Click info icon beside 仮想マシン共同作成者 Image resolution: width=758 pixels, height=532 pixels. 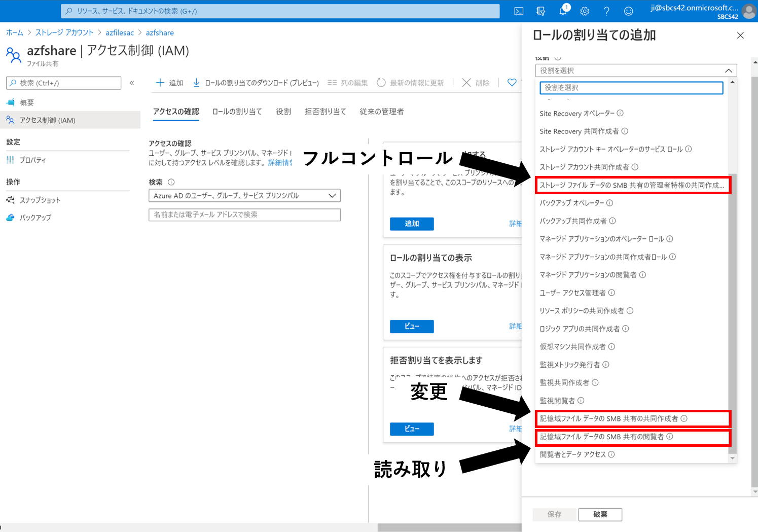611,346
